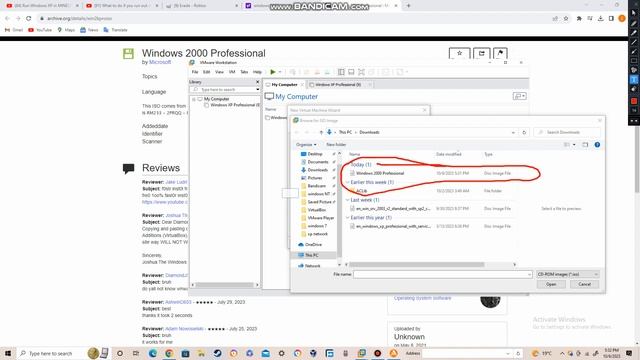Click the Microsoft author link on archive page
The width and height of the screenshot is (640, 360).
point(160,62)
